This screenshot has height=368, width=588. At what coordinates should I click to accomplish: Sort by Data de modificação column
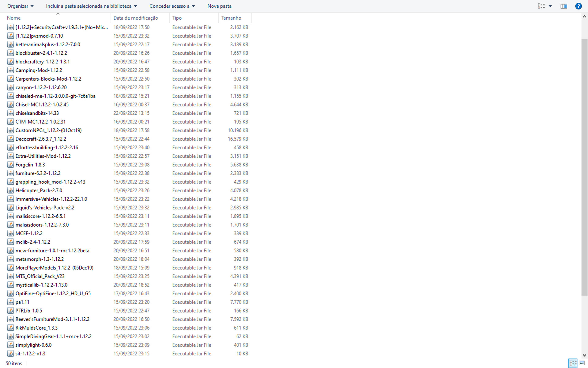click(136, 18)
